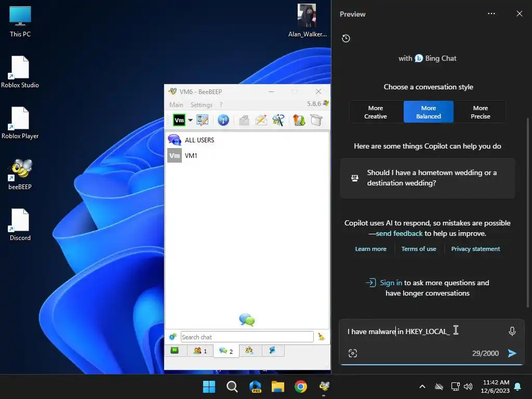Open the Learn more link
Screen dimensions: 532x399
click(x=370, y=249)
